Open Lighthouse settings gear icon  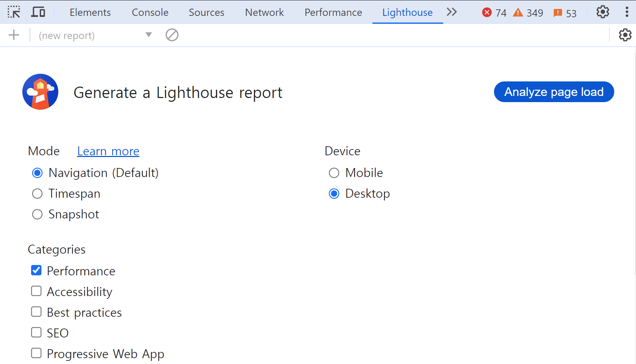tap(625, 35)
